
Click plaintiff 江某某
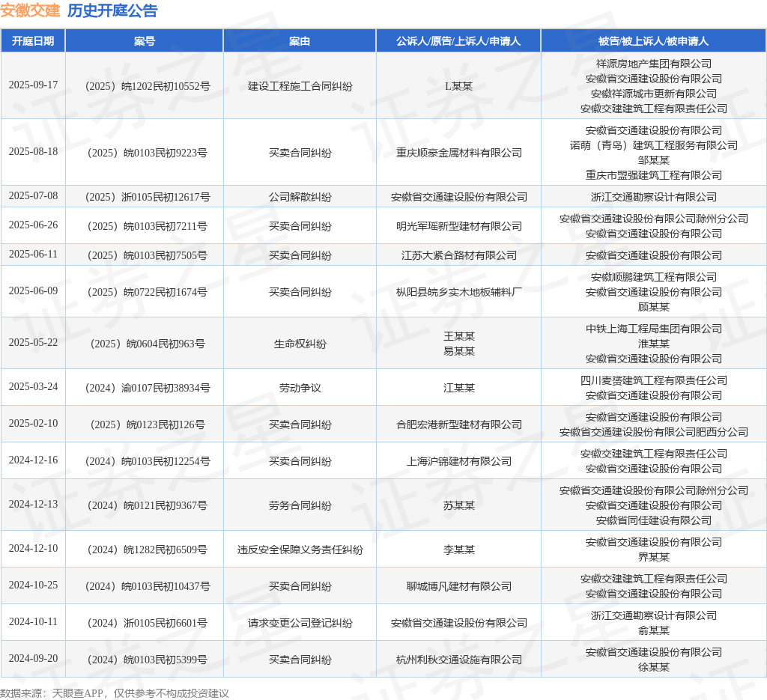point(459,388)
